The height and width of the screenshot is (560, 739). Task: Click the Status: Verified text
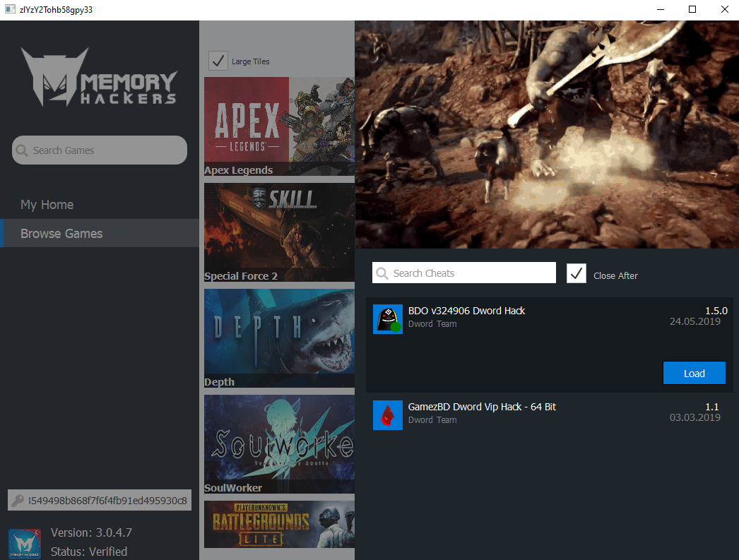pos(89,552)
